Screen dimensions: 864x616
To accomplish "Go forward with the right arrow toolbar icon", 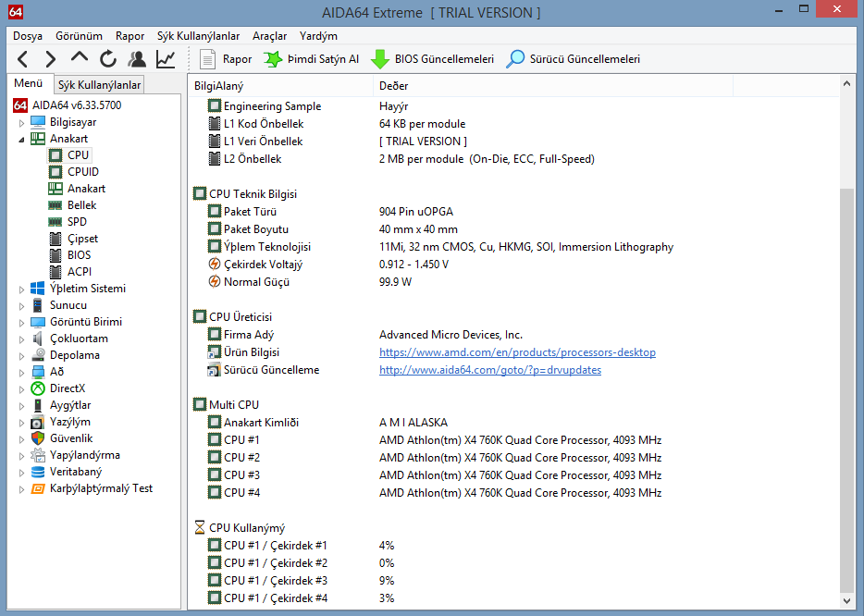I will [x=50, y=59].
